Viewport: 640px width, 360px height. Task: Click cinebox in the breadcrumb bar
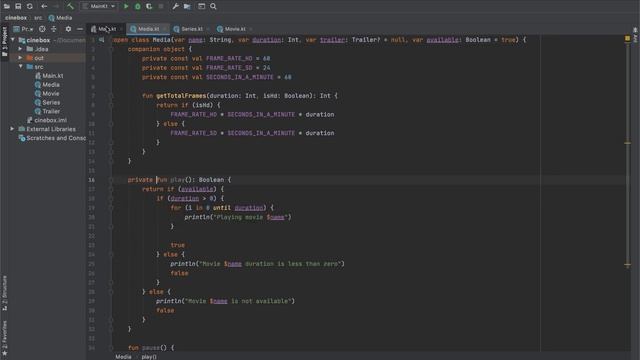(16, 18)
